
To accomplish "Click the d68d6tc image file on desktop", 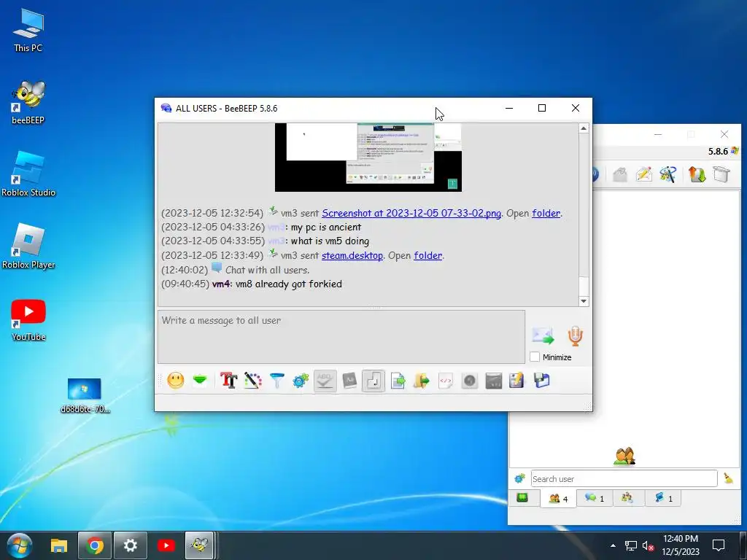I will click(x=85, y=395).
